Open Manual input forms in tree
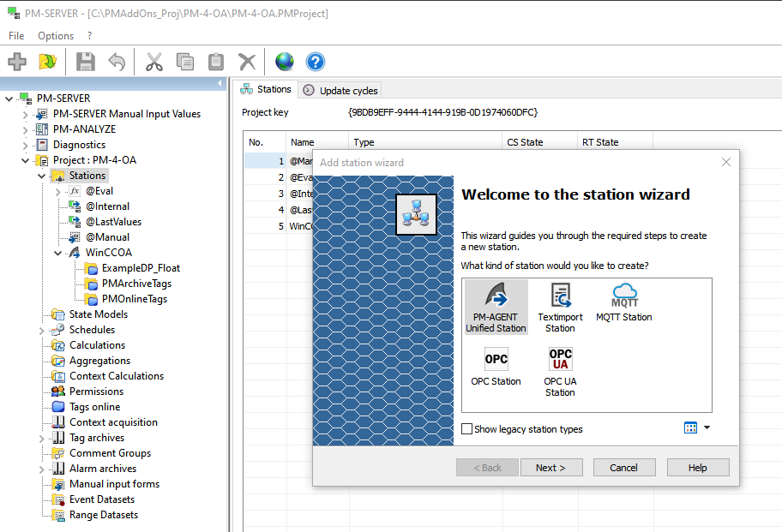782x532 pixels. (x=114, y=484)
